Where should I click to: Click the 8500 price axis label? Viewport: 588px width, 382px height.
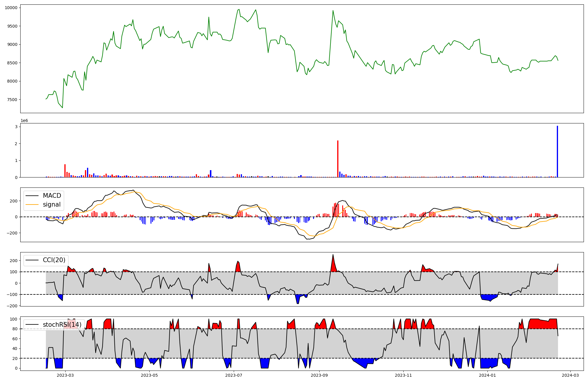click(x=12, y=63)
